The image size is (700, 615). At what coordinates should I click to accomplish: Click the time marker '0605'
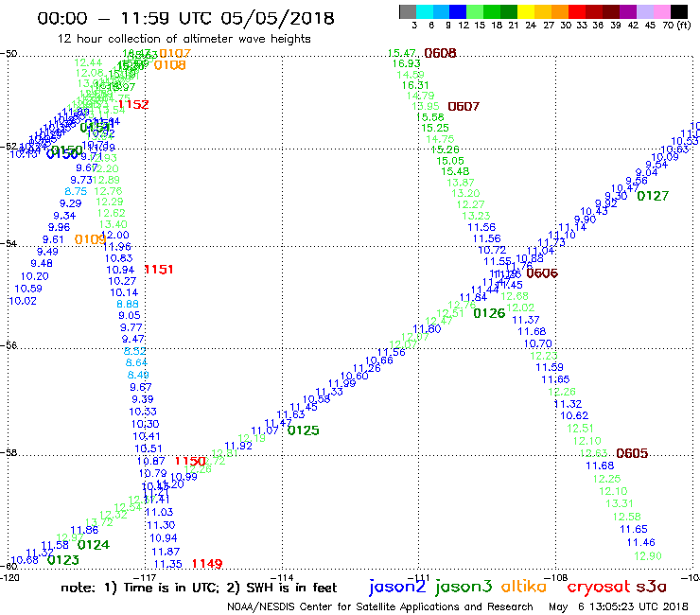(632, 453)
